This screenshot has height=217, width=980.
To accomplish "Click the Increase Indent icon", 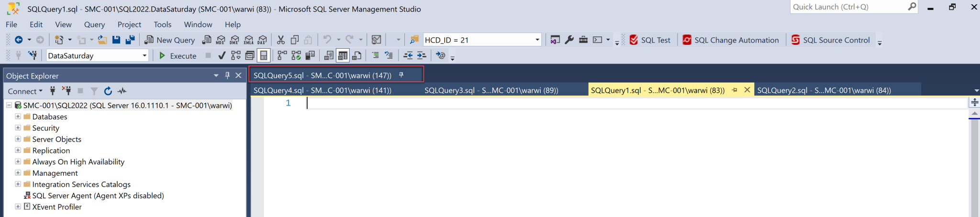I will (x=422, y=55).
